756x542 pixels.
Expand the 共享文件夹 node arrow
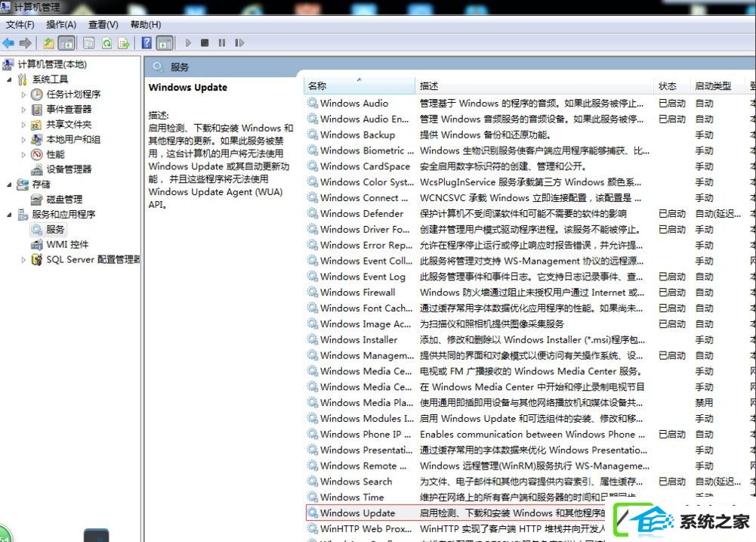pyautogui.click(x=23, y=125)
